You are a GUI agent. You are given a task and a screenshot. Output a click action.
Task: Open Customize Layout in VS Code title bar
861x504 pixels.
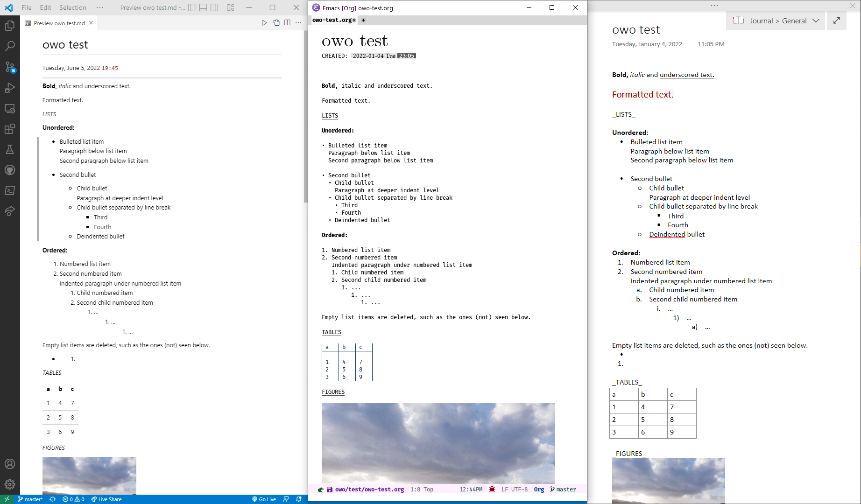(231, 7)
